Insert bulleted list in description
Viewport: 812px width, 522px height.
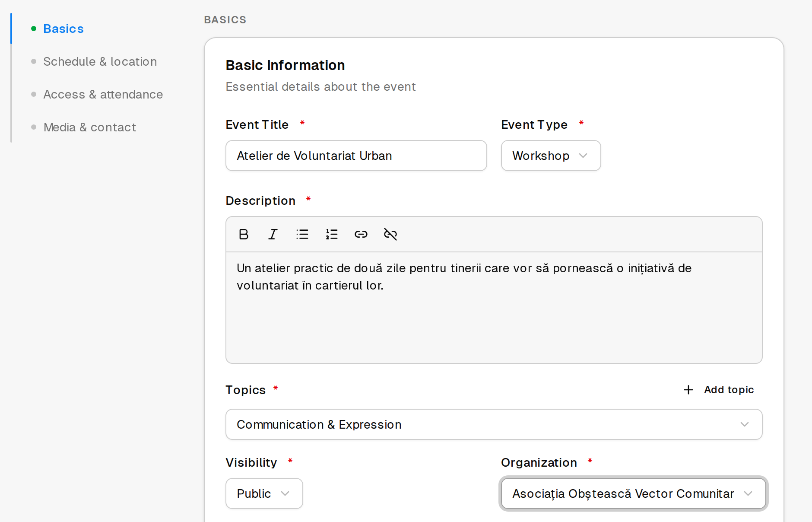[x=302, y=234]
